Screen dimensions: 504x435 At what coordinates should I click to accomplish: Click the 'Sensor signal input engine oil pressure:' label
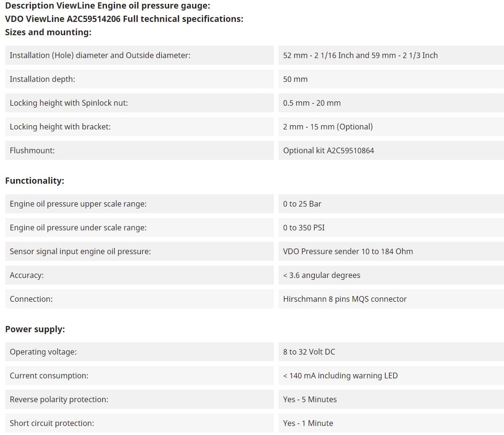pyautogui.click(x=80, y=251)
